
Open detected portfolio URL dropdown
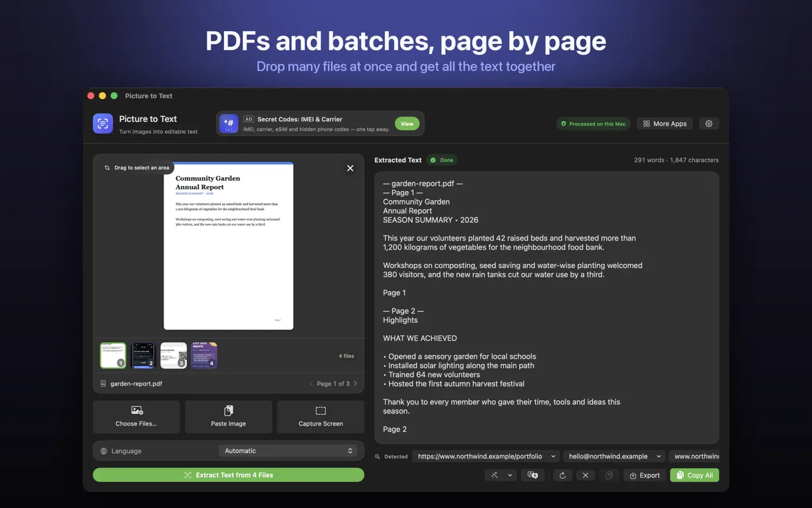486,456
